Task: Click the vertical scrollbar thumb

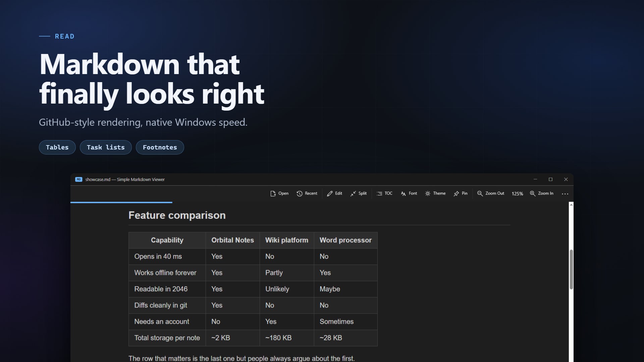Action: tap(571, 269)
